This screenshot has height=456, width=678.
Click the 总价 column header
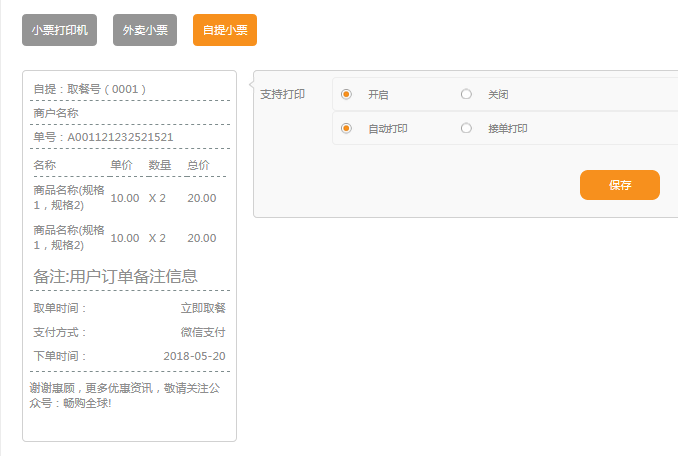(198, 164)
